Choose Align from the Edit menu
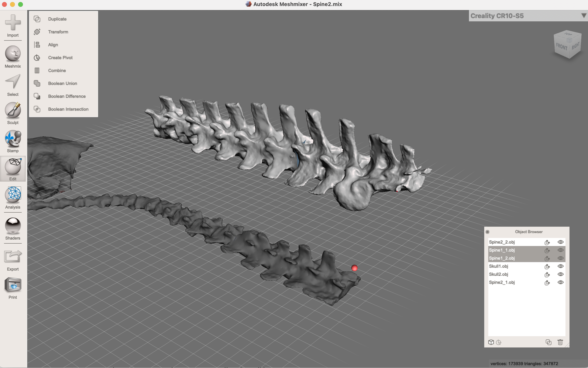 [x=53, y=45]
